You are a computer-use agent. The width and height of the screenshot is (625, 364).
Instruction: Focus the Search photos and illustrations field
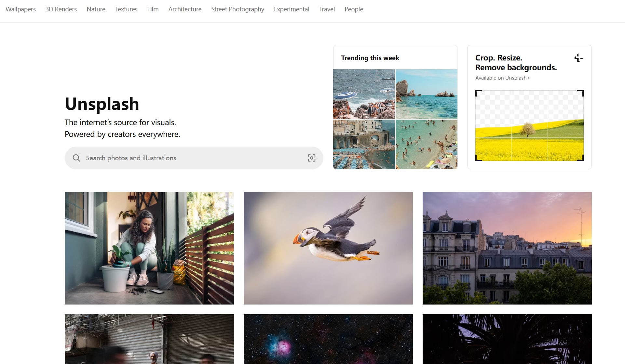coord(194,158)
